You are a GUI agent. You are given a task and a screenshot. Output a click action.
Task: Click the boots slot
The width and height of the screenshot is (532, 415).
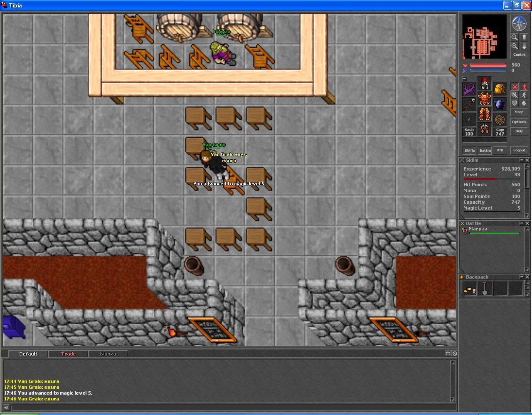click(x=485, y=129)
